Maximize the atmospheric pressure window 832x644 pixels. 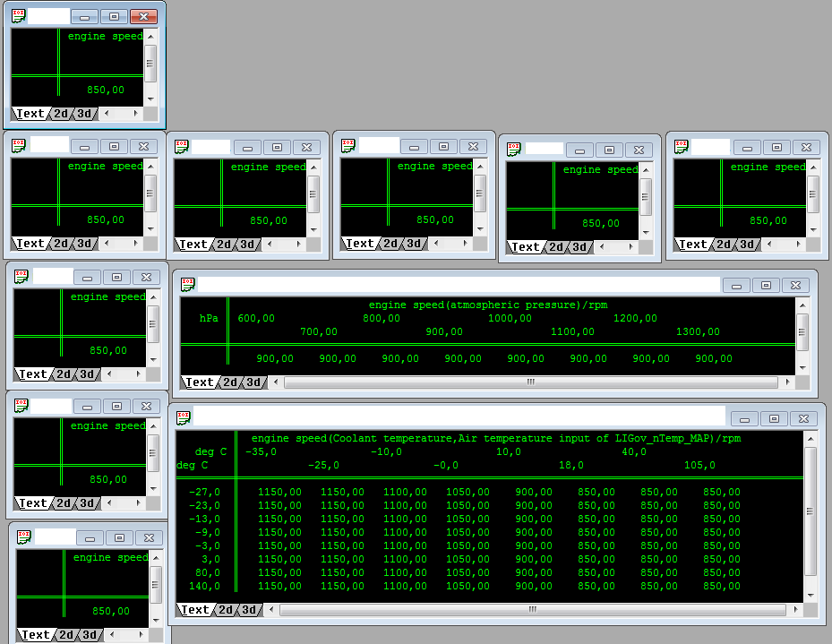pos(767,286)
